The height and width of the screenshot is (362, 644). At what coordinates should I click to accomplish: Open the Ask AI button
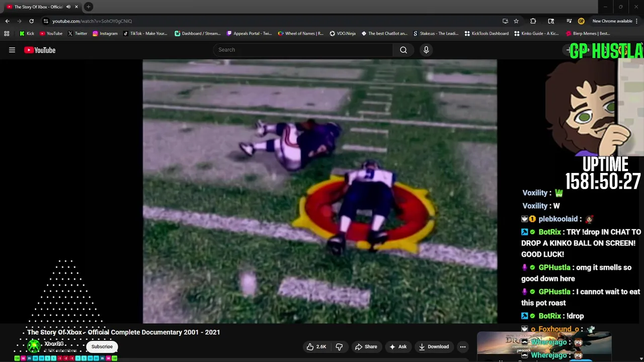coord(397,346)
